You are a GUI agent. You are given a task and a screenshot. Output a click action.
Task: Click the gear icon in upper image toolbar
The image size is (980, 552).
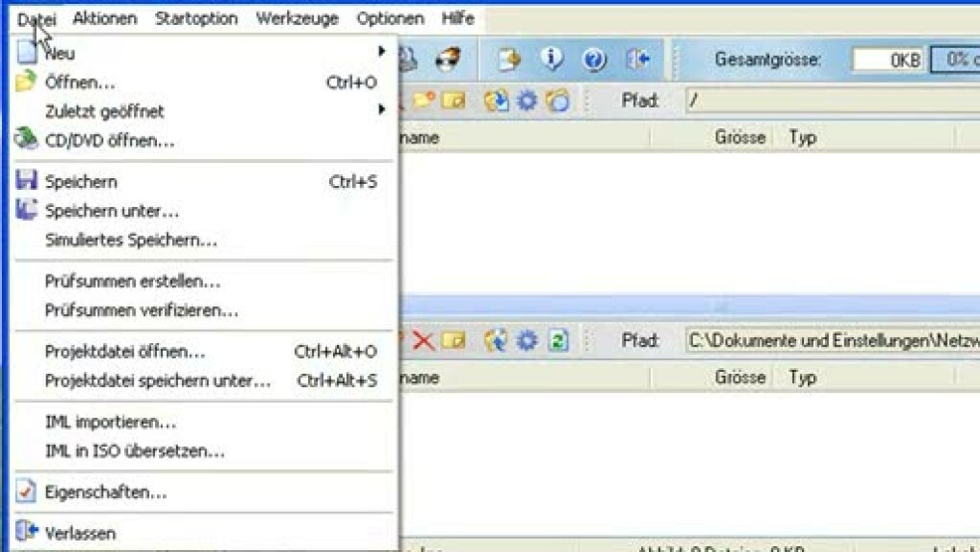click(527, 100)
